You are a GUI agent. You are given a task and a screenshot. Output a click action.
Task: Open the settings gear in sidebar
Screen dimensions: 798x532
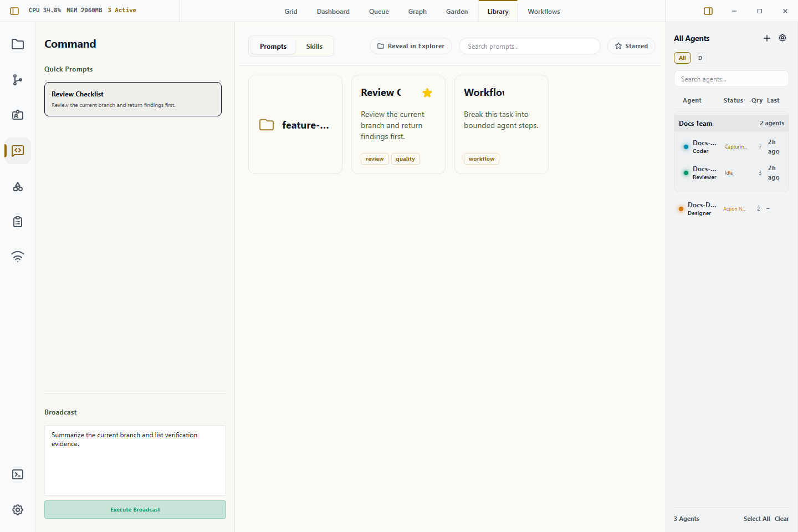(18, 510)
